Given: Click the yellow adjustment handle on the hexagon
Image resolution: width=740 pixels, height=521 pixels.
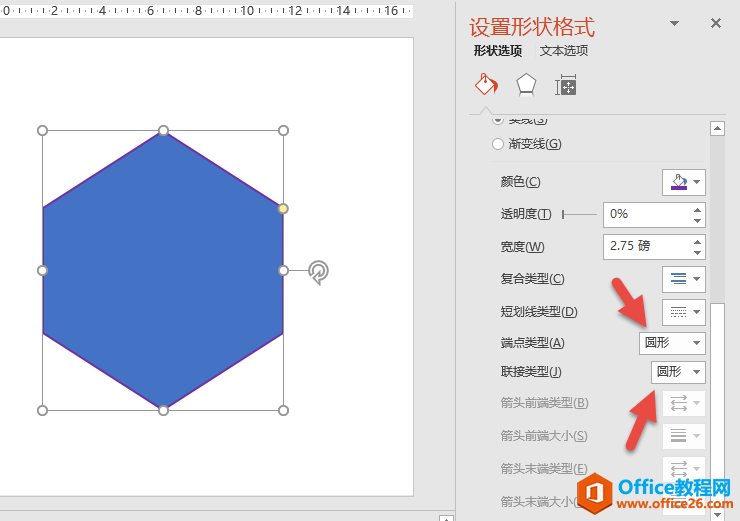Looking at the screenshot, I should 283,208.
